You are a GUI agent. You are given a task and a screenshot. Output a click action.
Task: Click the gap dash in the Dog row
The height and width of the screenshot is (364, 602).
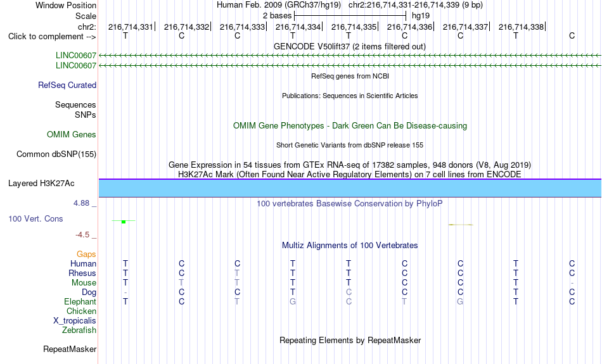(125, 292)
